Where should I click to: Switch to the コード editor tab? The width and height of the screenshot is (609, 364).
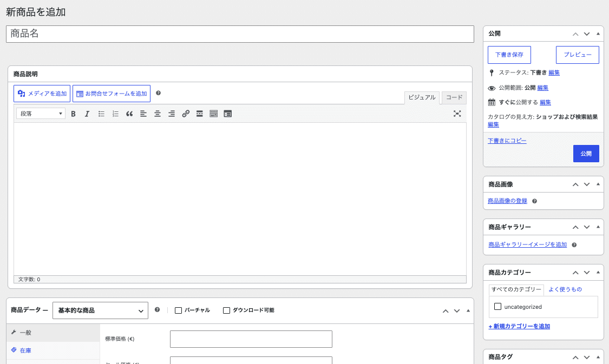[x=454, y=98]
